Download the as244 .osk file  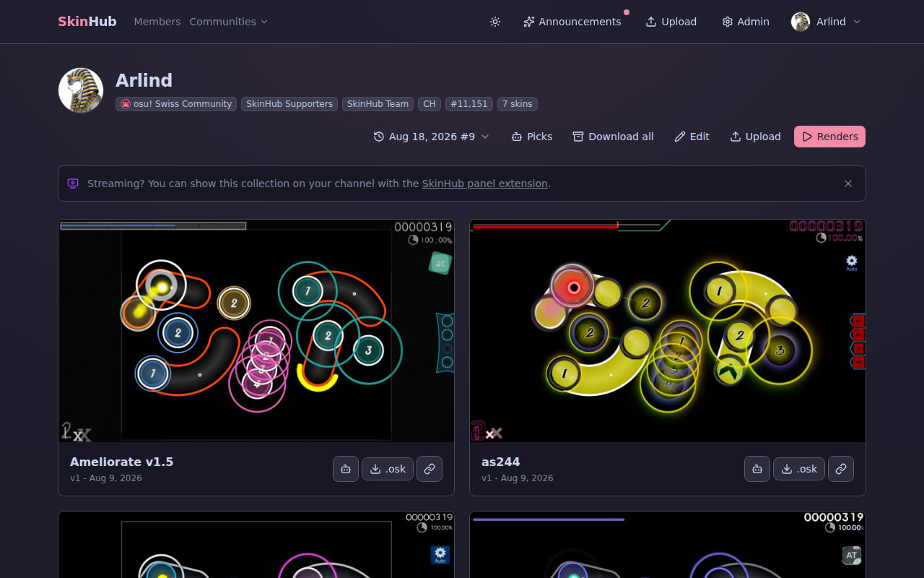click(x=799, y=469)
